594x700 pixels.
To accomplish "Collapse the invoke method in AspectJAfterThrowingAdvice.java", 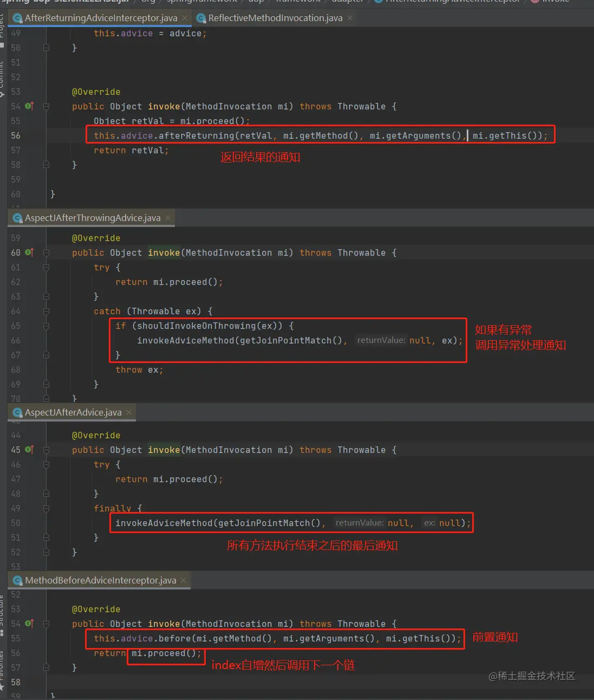I will coord(46,253).
